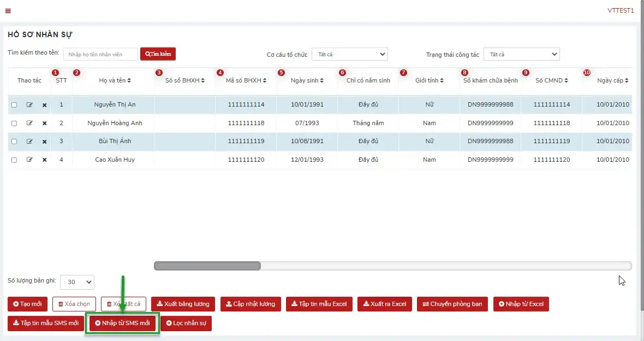Viewport: 644px width, 341px height.
Task: Delete the Nguyễn Hoàng Anh row
Action: pyautogui.click(x=44, y=123)
